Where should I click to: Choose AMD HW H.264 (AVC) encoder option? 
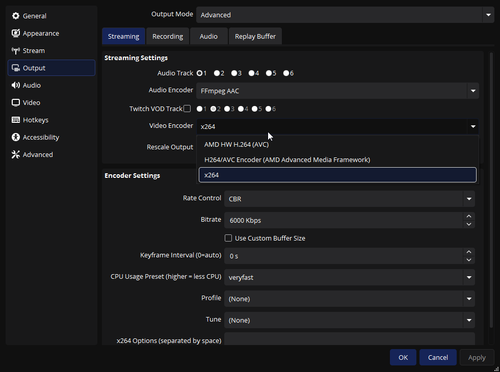[x=338, y=144]
